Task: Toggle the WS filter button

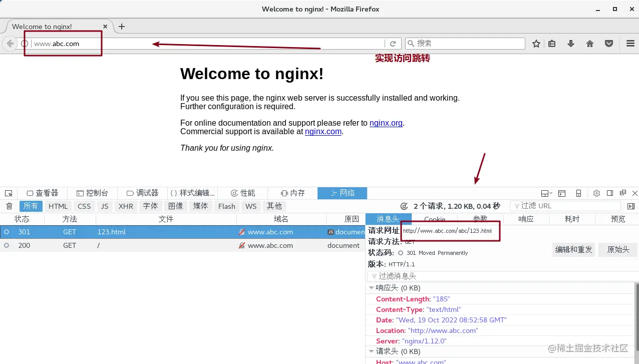Action: click(x=251, y=206)
